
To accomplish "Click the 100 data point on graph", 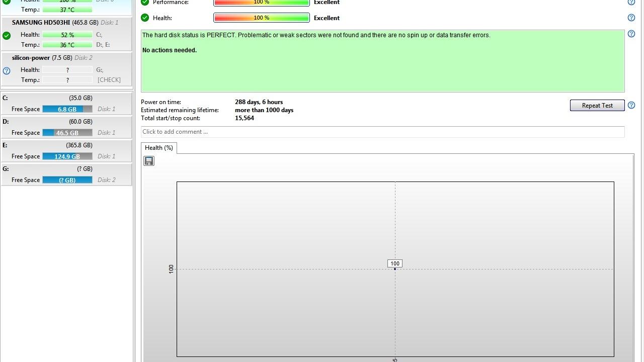I will click(x=395, y=268).
